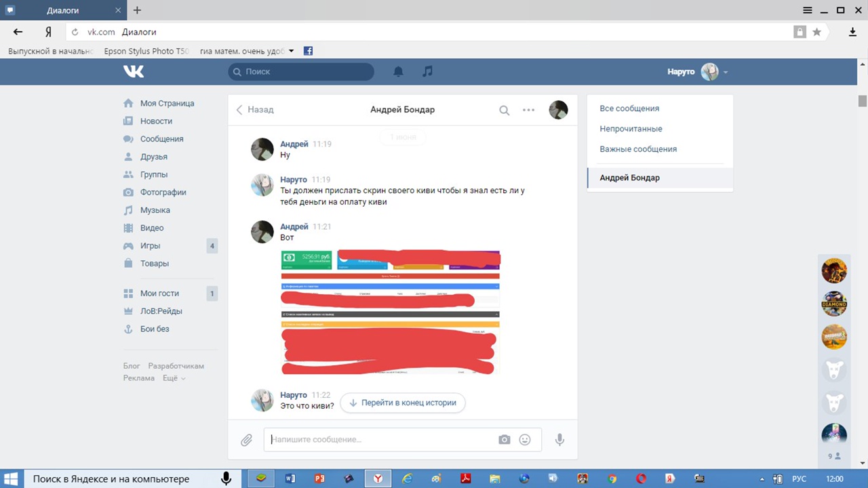Viewport: 868px width, 488px height.
Task: Record a voice message with microphone icon
Action: click(559, 439)
